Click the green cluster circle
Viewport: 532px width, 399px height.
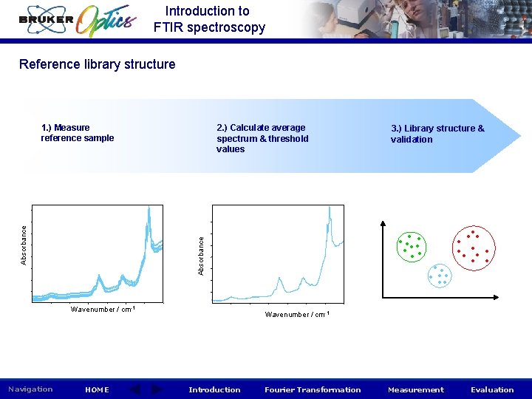[x=412, y=247]
